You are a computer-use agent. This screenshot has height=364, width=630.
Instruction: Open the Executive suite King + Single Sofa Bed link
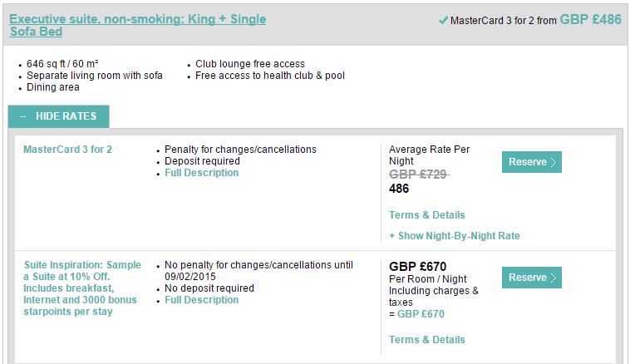point(137,25)
